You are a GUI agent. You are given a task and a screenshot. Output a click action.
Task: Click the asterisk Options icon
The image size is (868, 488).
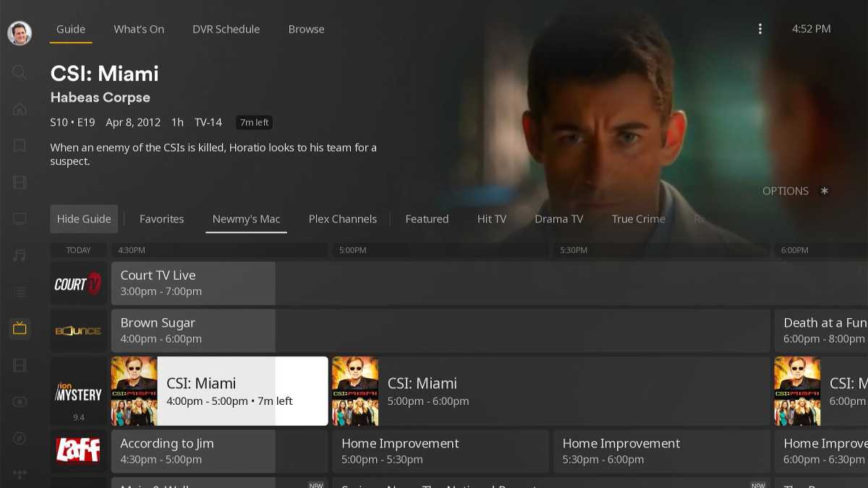click(x=824, y=191)
